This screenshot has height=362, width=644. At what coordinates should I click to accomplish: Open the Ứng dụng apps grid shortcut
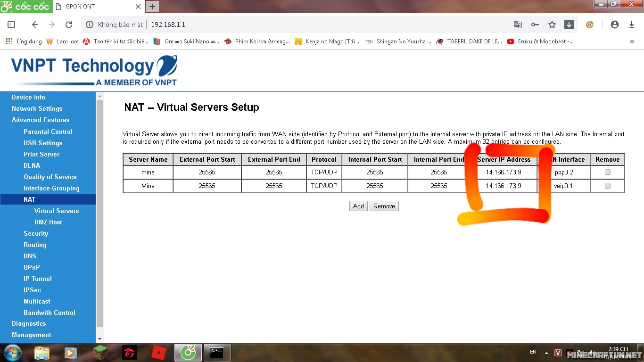click(x=24, y=41)
